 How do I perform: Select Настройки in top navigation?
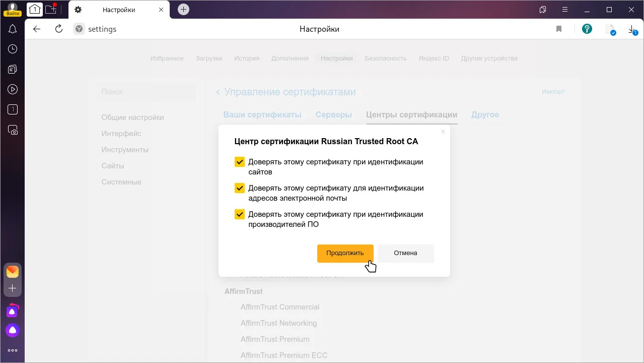[337, 58]
